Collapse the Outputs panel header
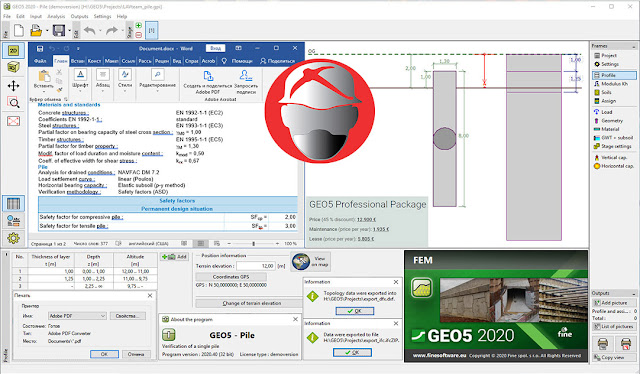 tap(634, 294)
